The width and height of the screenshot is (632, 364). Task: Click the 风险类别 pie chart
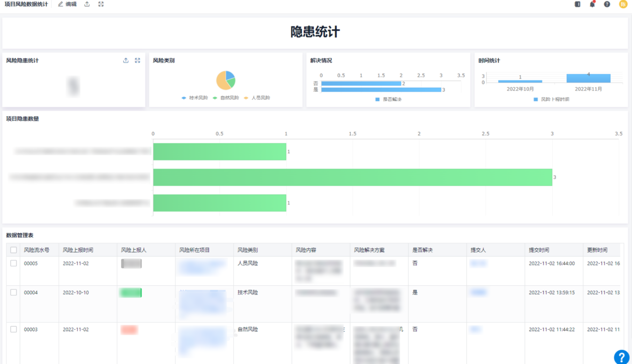[x=225, y=80]
